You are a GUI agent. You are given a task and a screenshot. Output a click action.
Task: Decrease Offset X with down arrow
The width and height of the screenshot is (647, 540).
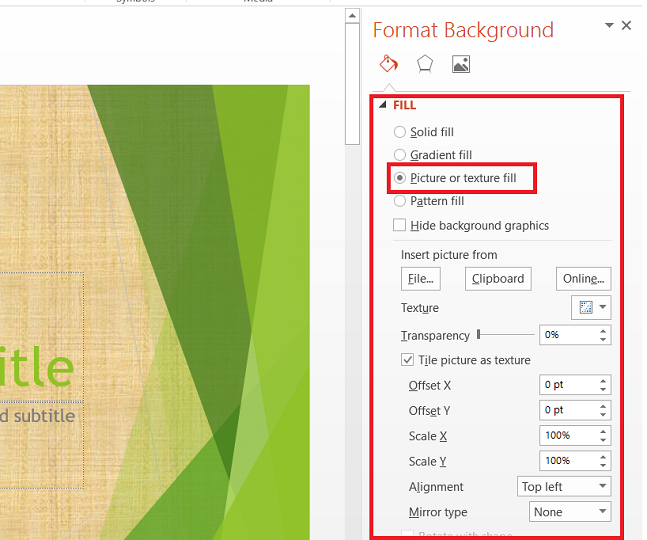pos(603,389)
